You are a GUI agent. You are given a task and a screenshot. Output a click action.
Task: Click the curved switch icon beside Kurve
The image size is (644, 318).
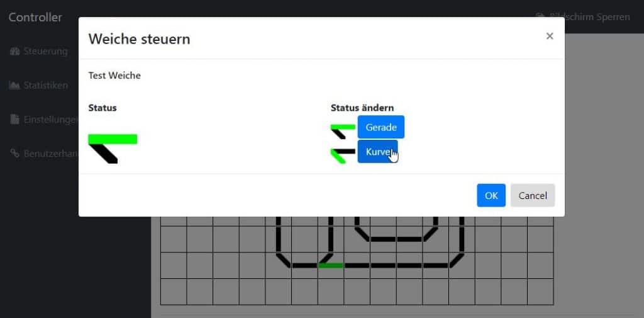pyautogui.click(x=343, y=156)
